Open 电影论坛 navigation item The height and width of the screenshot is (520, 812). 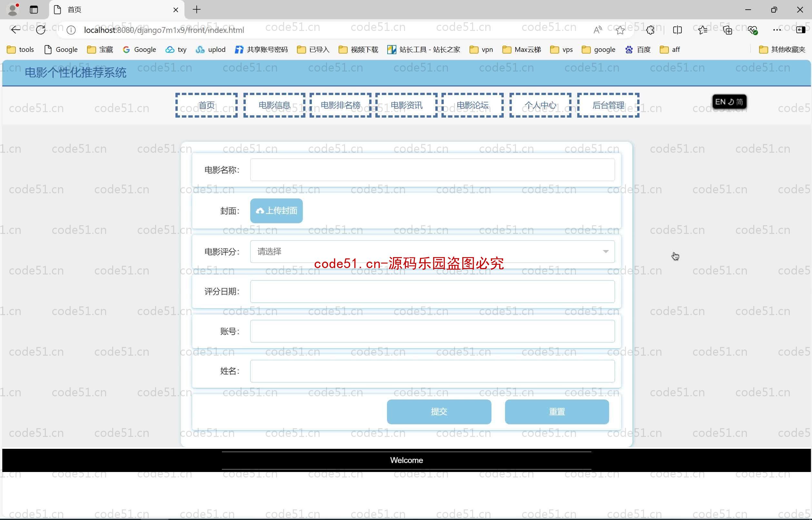(x=472, y=105)
